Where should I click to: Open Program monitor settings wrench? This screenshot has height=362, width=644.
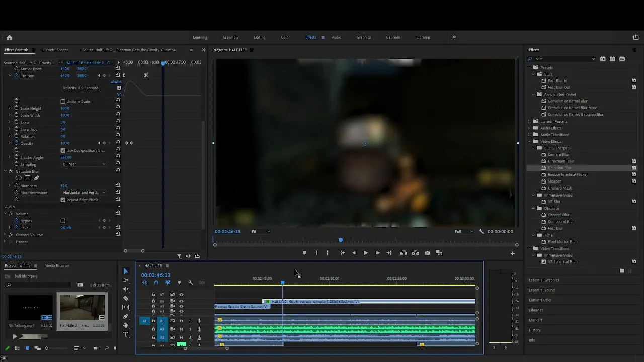click(481, 232)
